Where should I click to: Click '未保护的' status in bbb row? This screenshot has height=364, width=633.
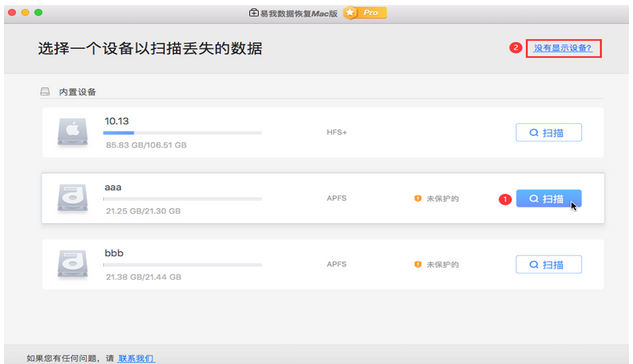(442, 265)
